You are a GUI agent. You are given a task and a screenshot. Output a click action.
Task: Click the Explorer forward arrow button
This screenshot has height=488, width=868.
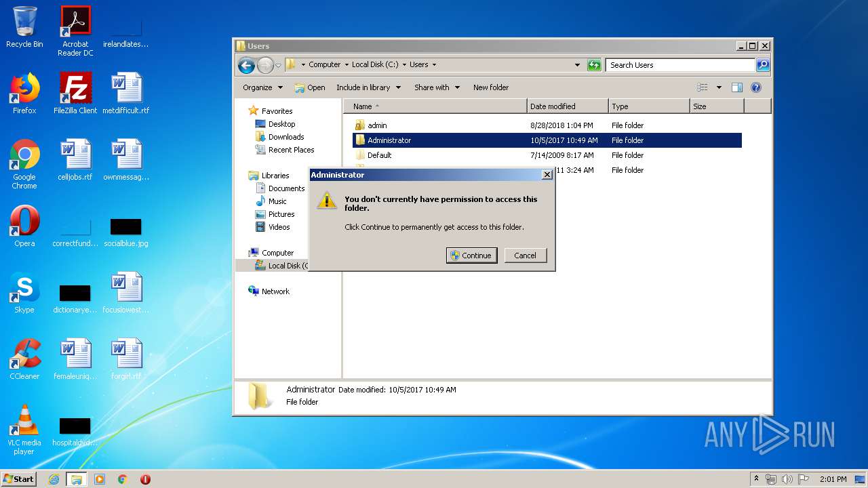[265, 65]
